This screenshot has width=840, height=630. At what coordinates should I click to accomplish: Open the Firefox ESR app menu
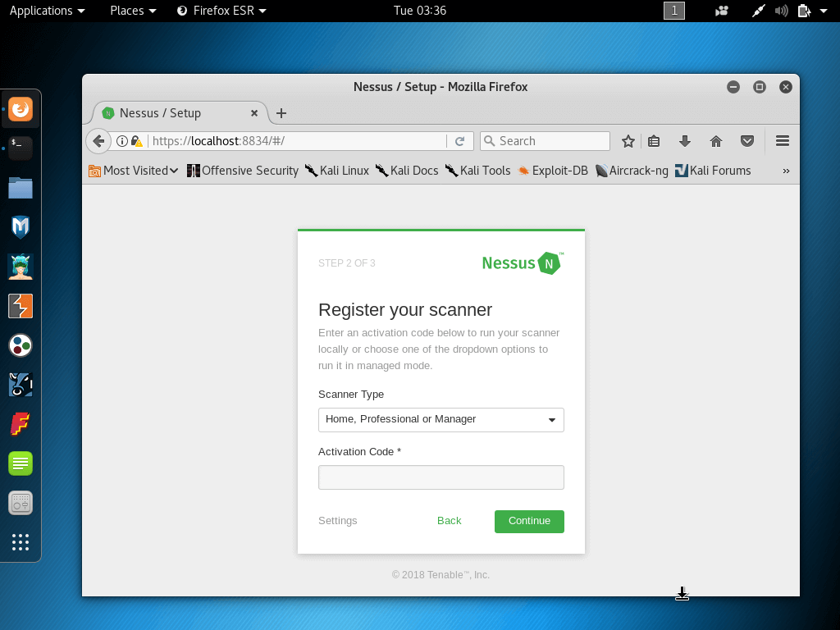221,11
